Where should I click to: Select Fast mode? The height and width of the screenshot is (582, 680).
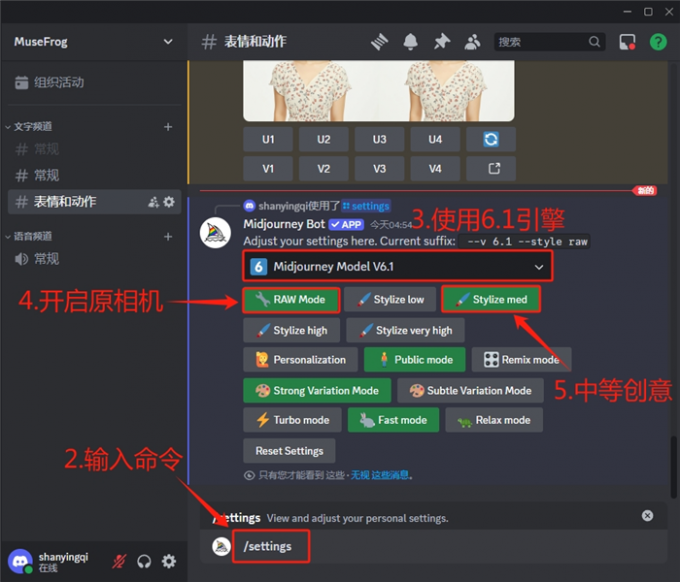coord(393,420)
